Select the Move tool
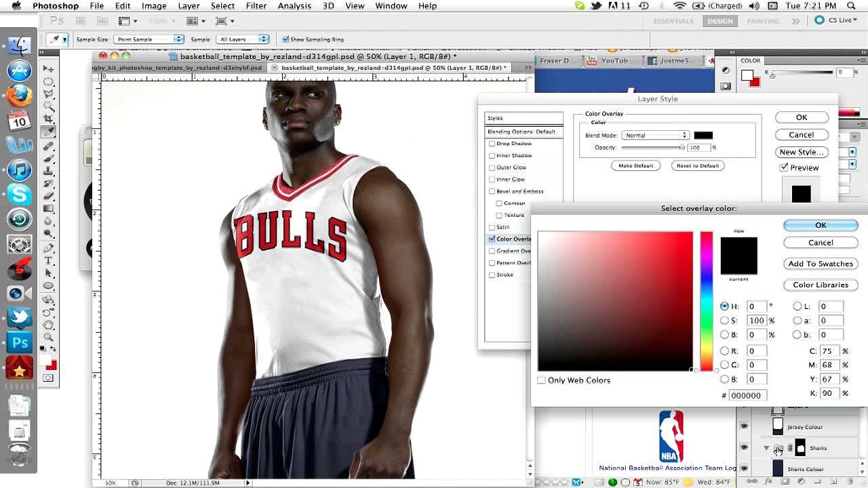 (49, 68)
